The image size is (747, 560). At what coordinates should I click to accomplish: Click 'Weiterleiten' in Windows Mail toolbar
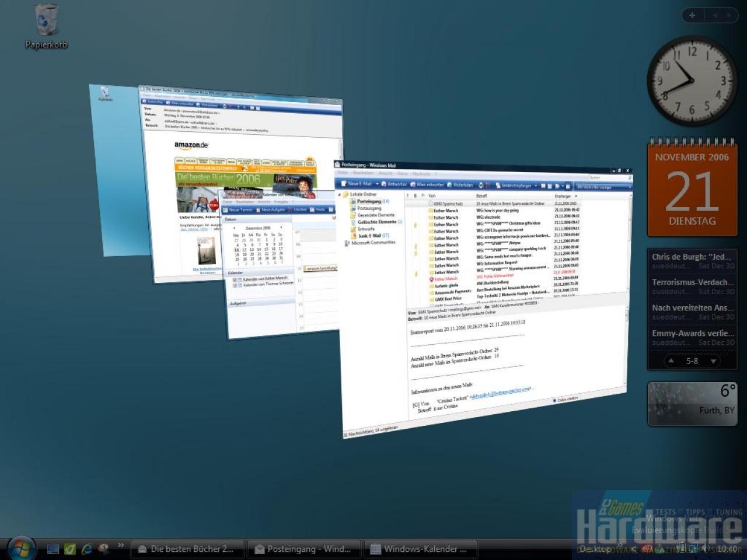pyautogui.click(x=460, y=185)
